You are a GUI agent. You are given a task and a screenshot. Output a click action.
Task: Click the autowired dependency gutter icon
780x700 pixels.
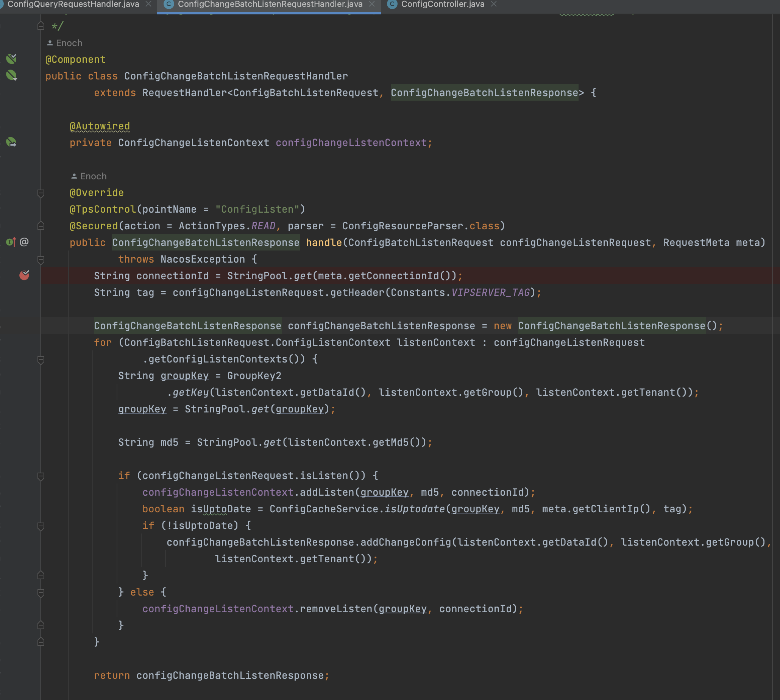pyautogui.click(x=11, y=142)
